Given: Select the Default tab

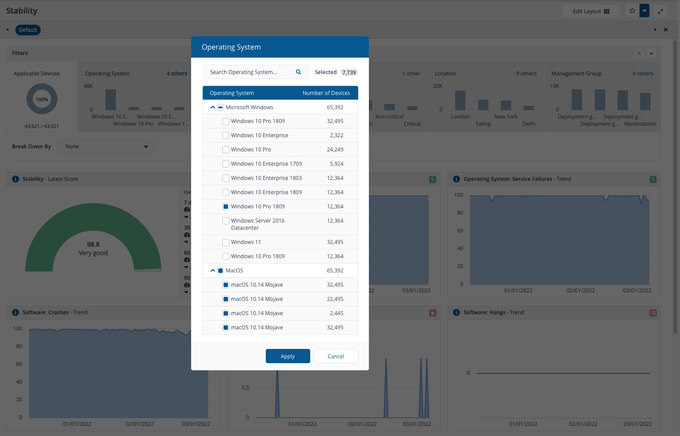Looking at the screenshot, I should tap(27, 30).
